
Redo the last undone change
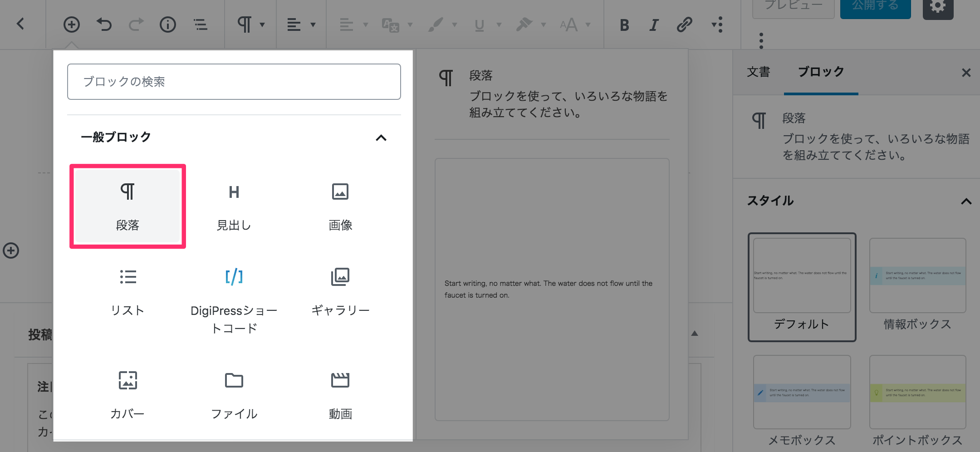point(136,25)
